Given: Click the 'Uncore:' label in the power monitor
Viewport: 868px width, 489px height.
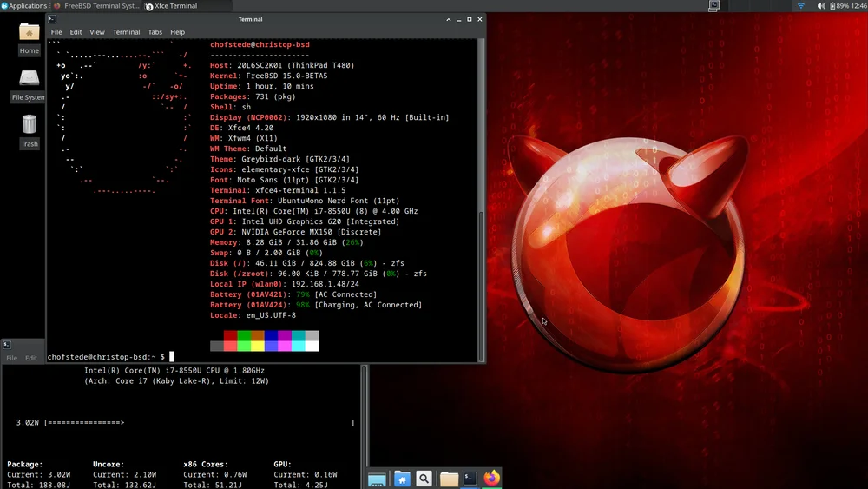Looking at the screenshot, I should (x=108, y=465).
